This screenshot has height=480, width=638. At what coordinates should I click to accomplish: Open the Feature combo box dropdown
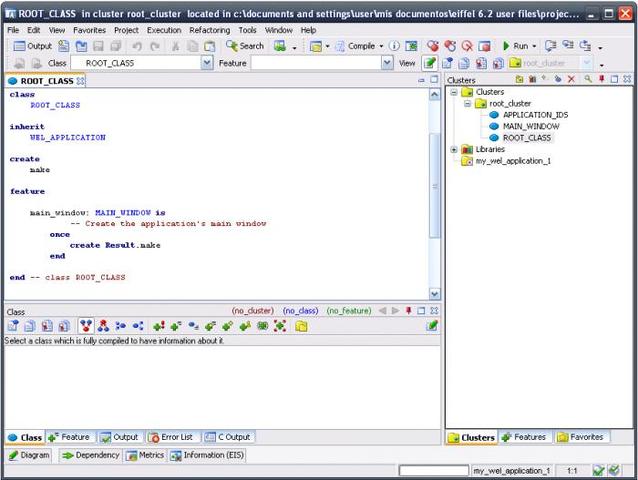coord(387,63)
